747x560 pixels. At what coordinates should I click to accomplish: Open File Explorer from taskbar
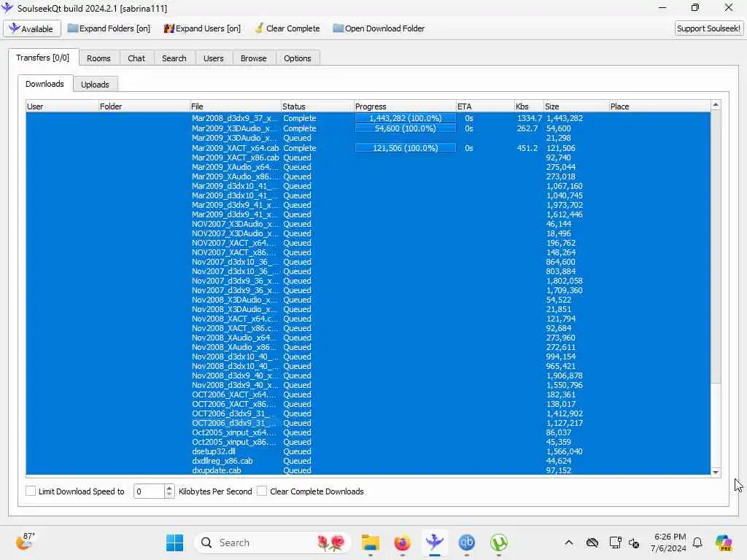[370, 542]
